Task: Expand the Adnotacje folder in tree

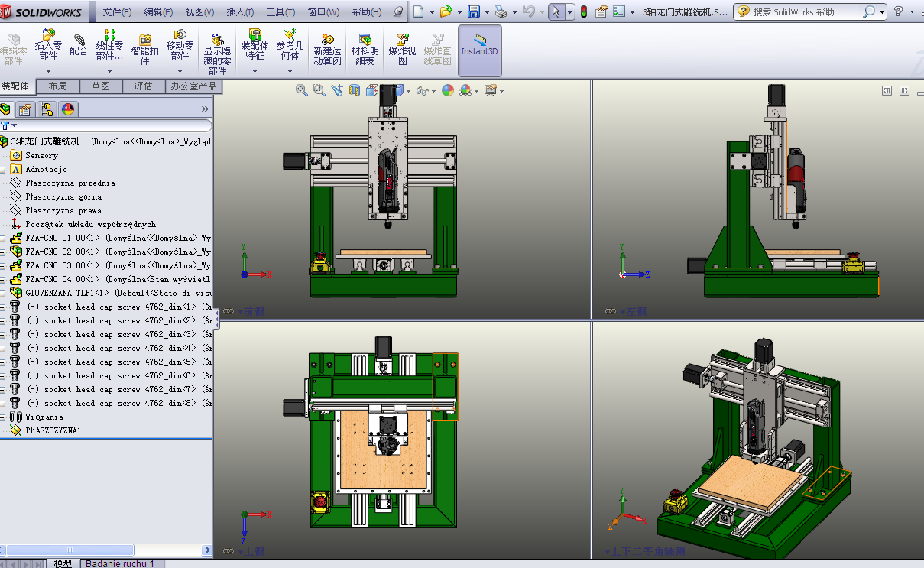Action: (3, 170)
